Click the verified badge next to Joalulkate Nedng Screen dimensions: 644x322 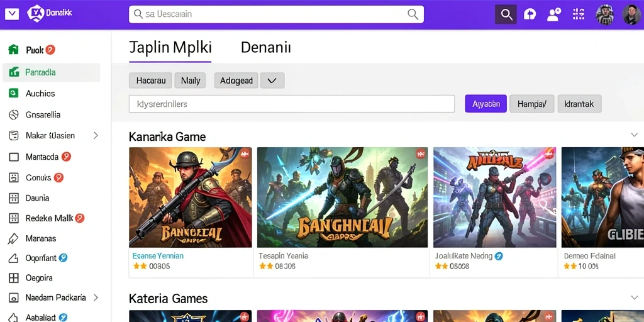499,256
